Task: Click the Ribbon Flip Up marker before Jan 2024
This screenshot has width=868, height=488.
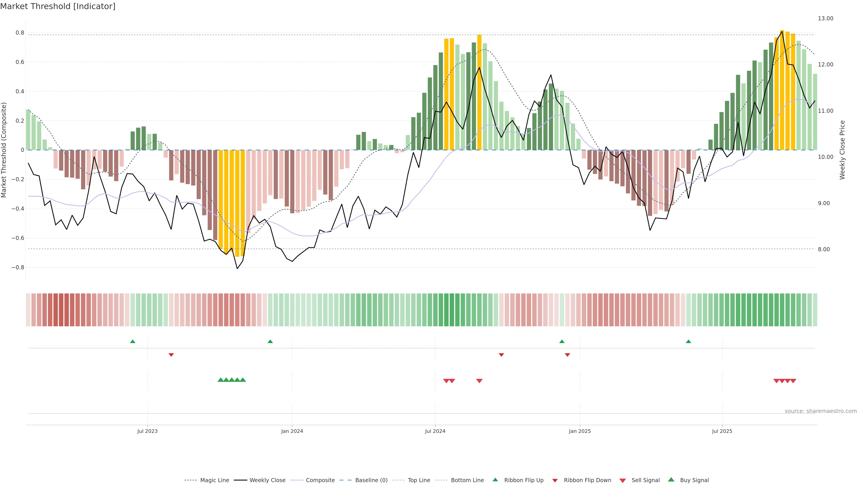Action: click(270, 342)
